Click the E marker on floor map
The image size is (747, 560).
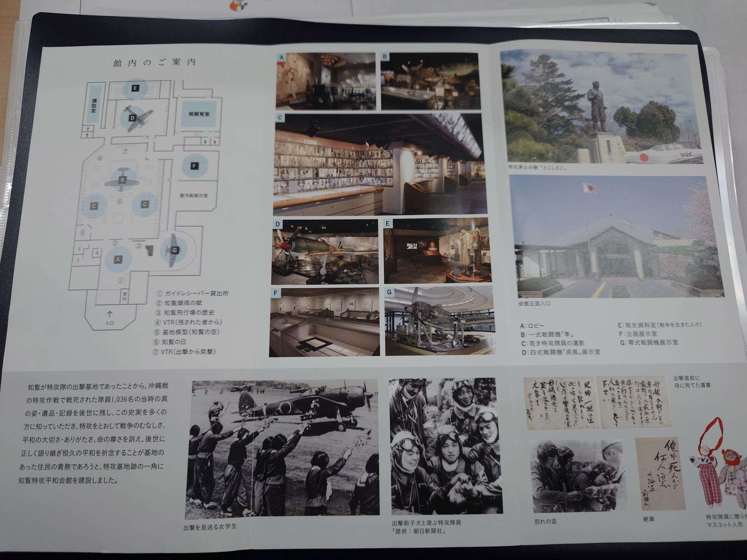pos(135,89)
